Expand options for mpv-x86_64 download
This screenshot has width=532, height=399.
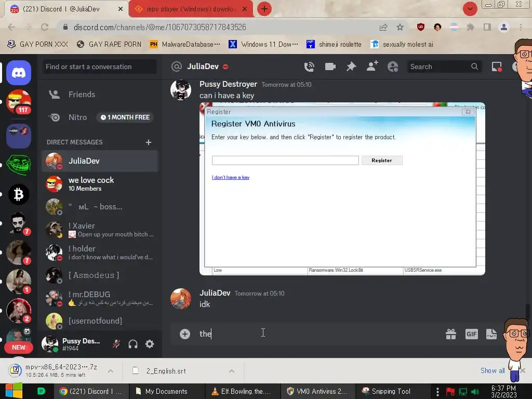click(111, 371)
